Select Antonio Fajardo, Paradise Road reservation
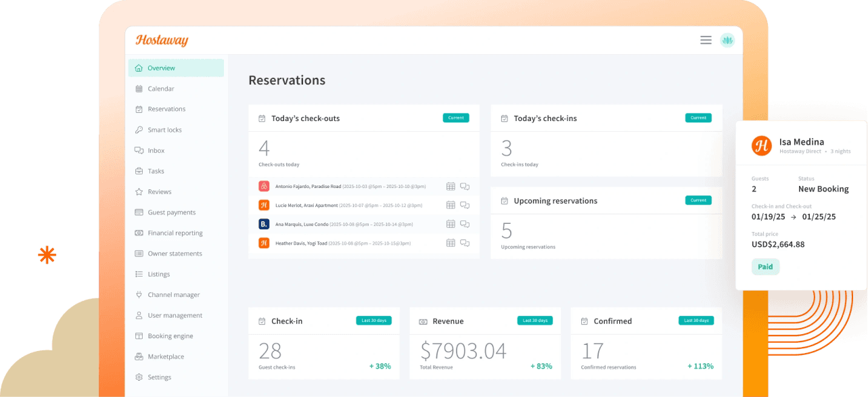This screenshot has height=397, width=868. [364, 186]
